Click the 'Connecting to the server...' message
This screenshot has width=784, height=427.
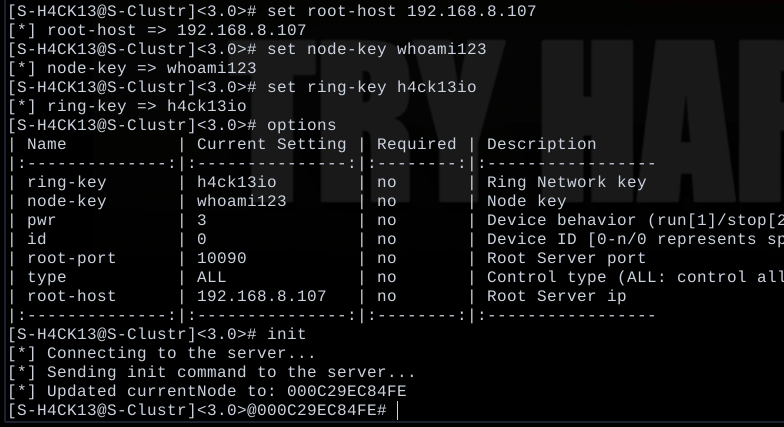click(182, 353)
